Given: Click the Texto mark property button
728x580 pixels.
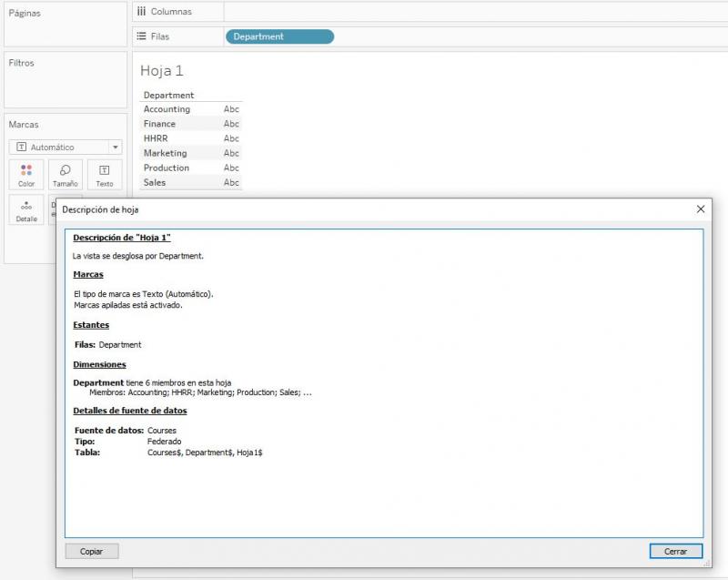Looking at the screenshot, I should [x=104, y=175].
